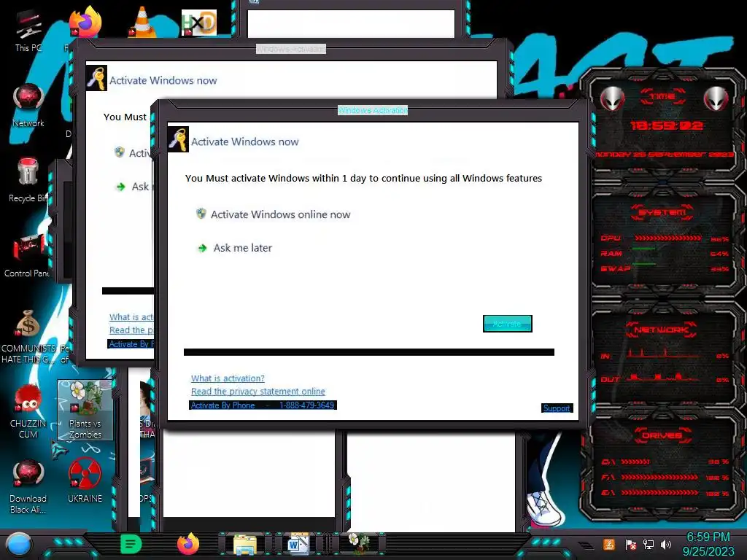This screenshot has width=747, height=560.
Task: Click the volume speaker tray icon
Action: tap(666, 544)
